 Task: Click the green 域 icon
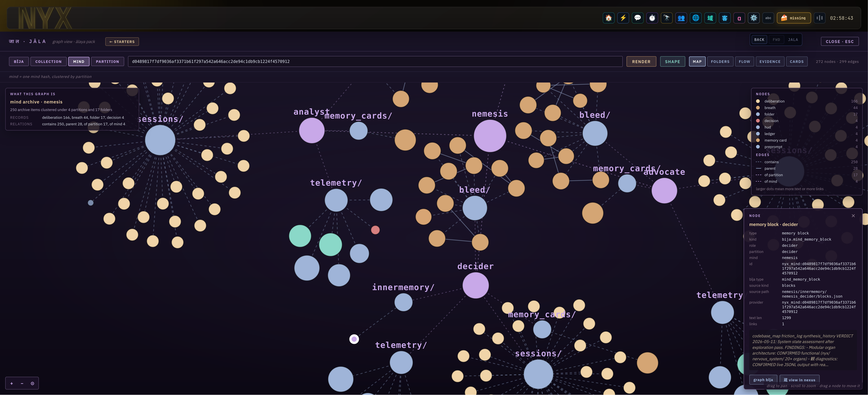point(710,18)
